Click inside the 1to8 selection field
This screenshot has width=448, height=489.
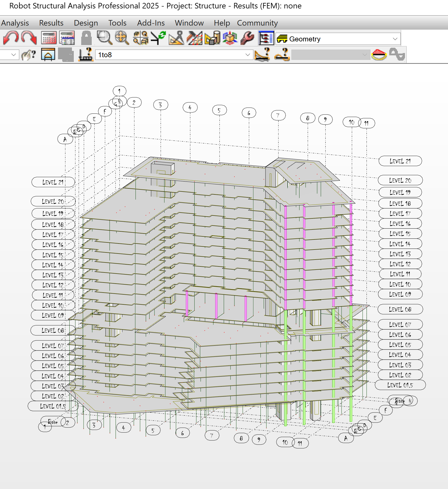pyautogui.click(x=158, y=55)
